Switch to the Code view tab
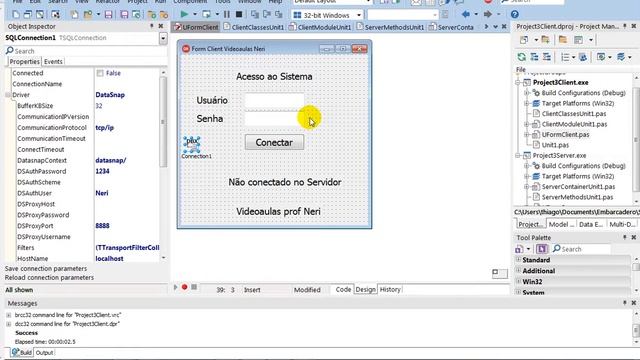The width and height of the screenshot is (640, 360). 343,289
